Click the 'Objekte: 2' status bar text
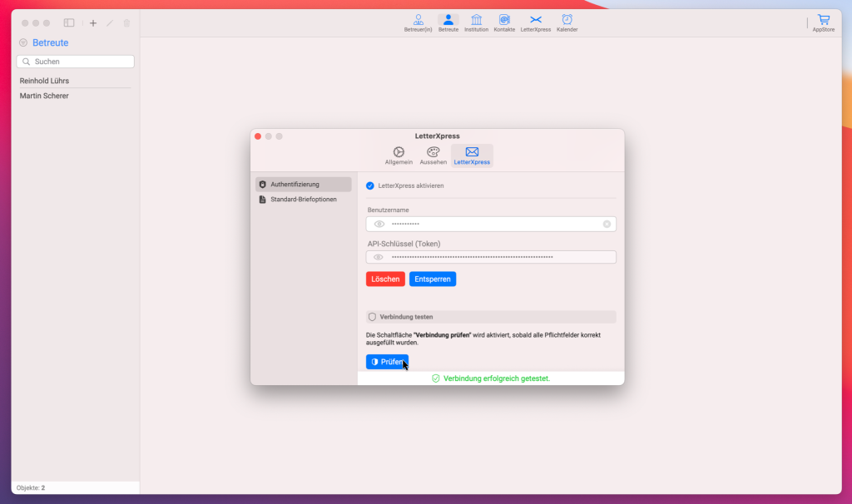 pos(31,487)
